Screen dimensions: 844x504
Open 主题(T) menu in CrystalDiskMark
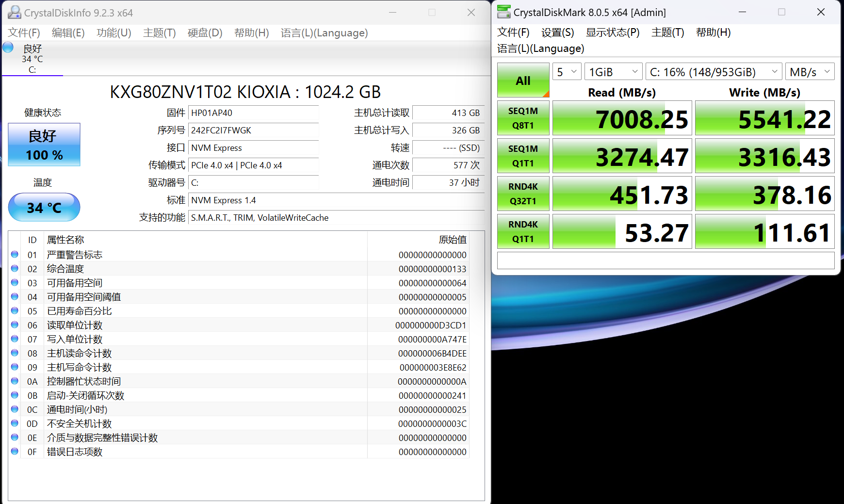668,32
